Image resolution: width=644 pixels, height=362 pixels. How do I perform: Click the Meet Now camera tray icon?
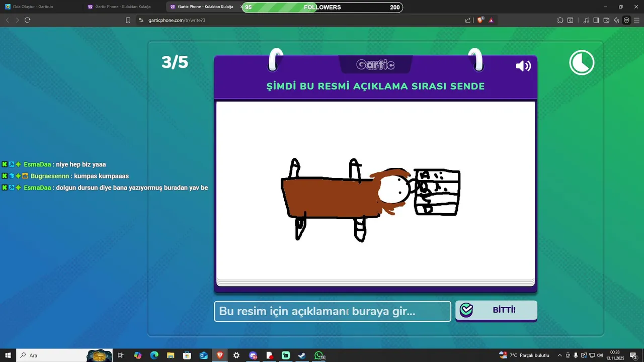click(568, 355)
